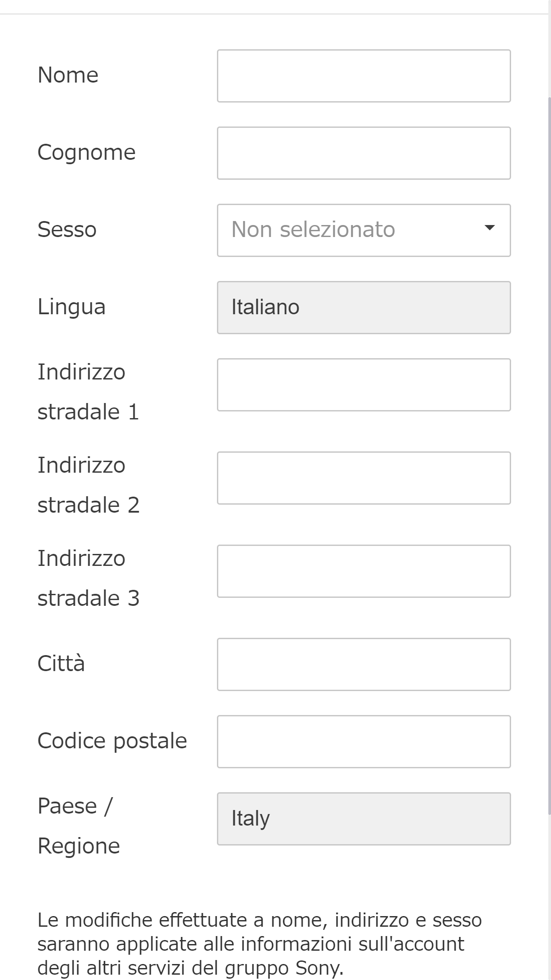Select the Indirizzo stradale 2 field
551x980 pixels.
pyautogui.click(x=364, y=478)
